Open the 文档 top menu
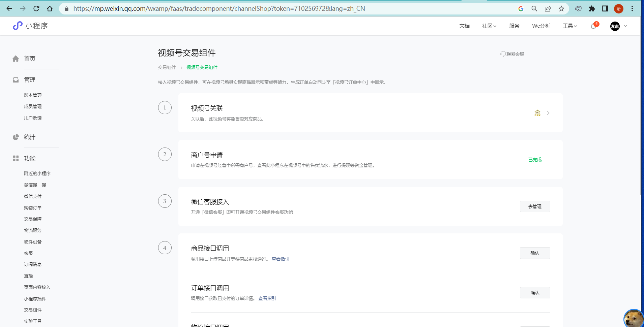 tap(465, 26)
